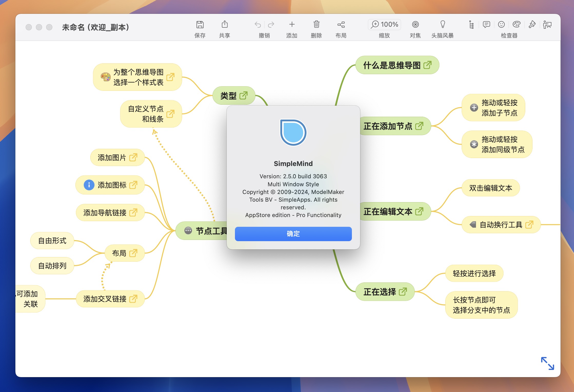Click the 确定 button in About dialog

(293, 234)
